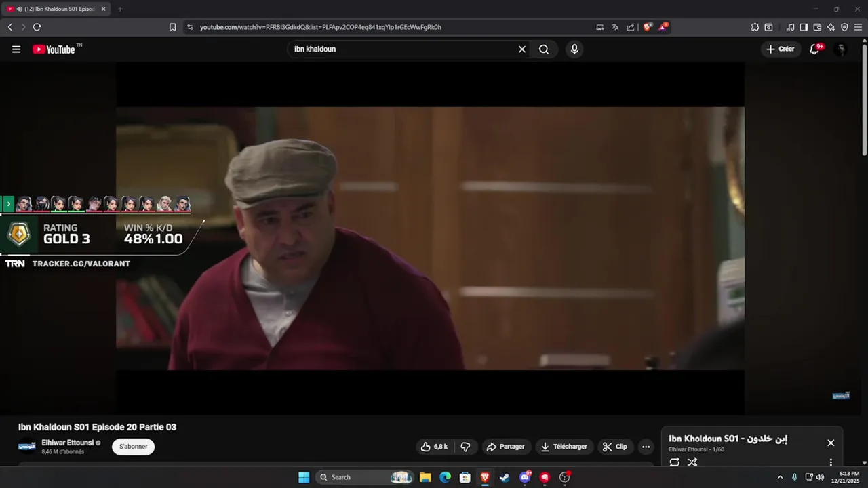Toggle the browser sidebar panel
This screenshot has height=488, width=868.
804,27
